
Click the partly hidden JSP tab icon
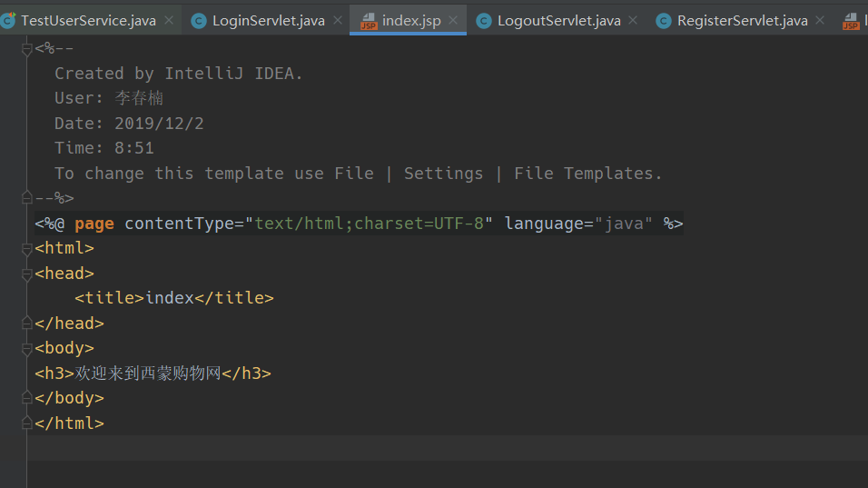pyautogui.click(x=851, y=21)
